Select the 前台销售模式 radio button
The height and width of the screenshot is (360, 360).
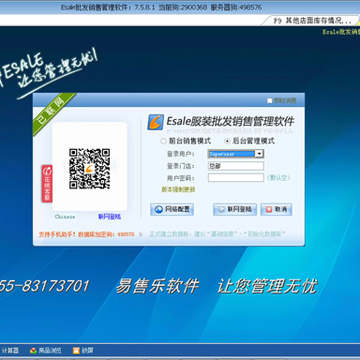164,141
